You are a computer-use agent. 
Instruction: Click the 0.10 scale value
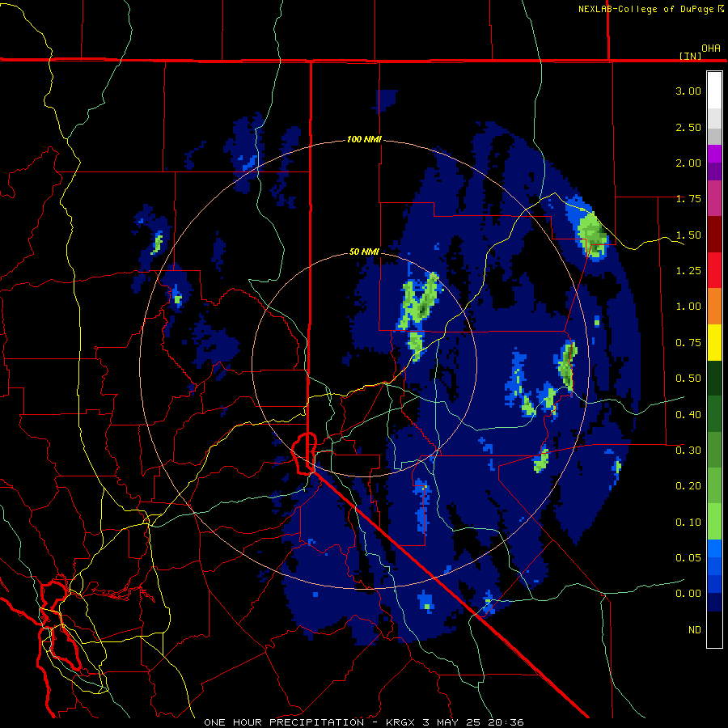point(688,523)
